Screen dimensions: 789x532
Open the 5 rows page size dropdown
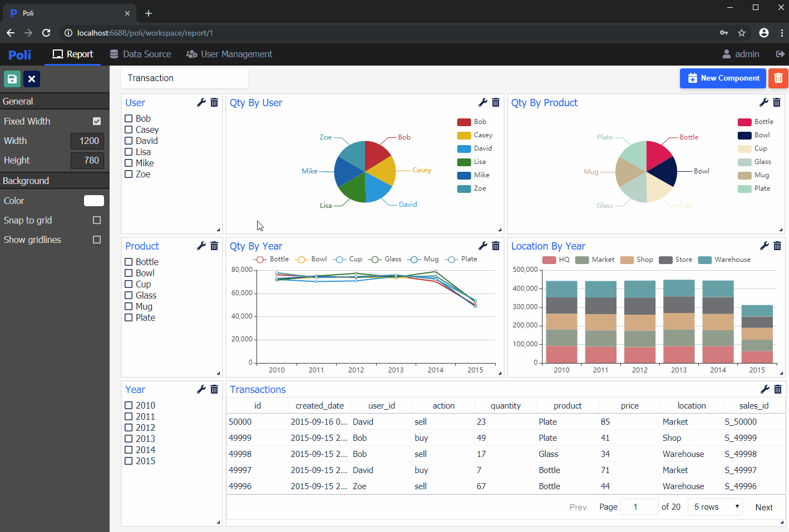click(716, 507)
